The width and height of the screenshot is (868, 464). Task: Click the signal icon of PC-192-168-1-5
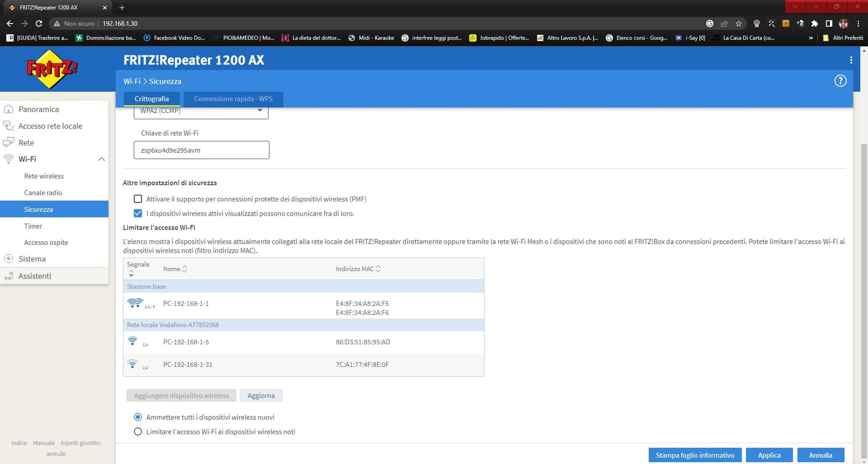pyautogui.click(x=132, y=341)
